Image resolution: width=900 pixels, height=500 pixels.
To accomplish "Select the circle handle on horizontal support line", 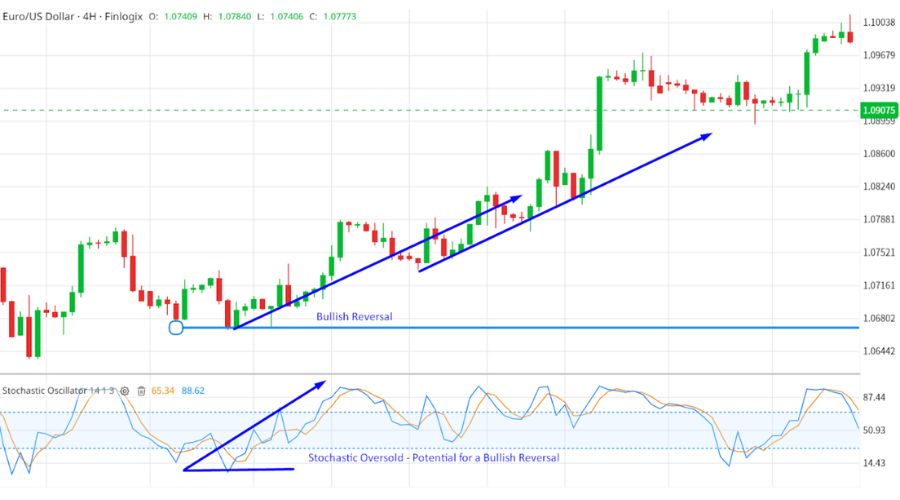I will tap(177, 327).
